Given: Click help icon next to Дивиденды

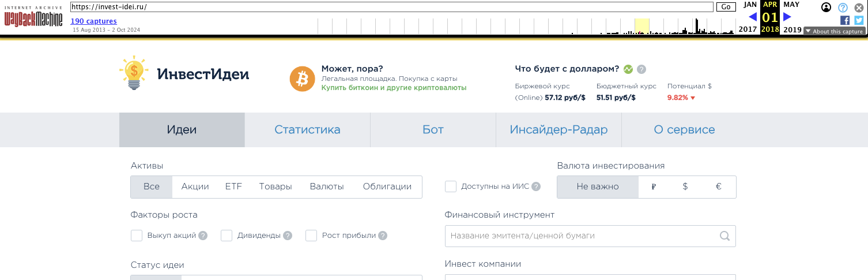Looking at the screenshot, I should tap(288, 236).
